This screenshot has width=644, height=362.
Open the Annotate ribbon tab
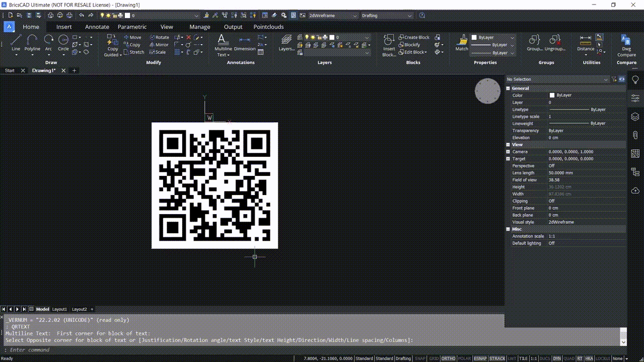97,27
